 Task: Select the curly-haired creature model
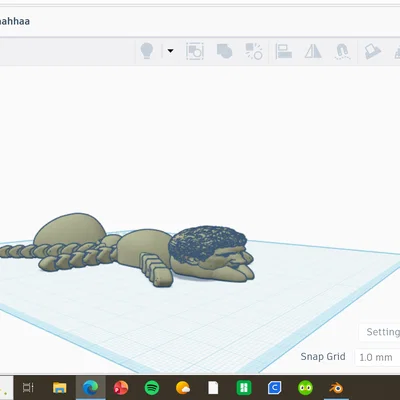[x=127, y=250]
